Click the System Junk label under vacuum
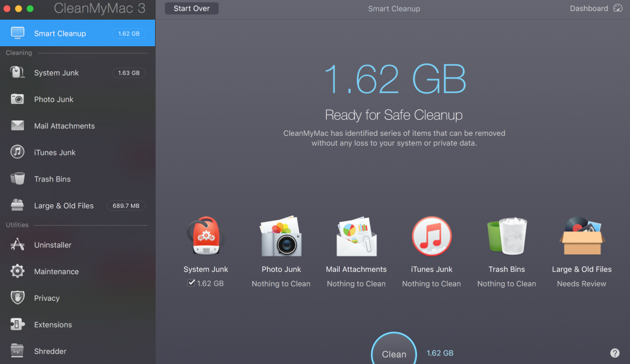The height and width of the screenshot is (364, 630). [x=205, y=269]
